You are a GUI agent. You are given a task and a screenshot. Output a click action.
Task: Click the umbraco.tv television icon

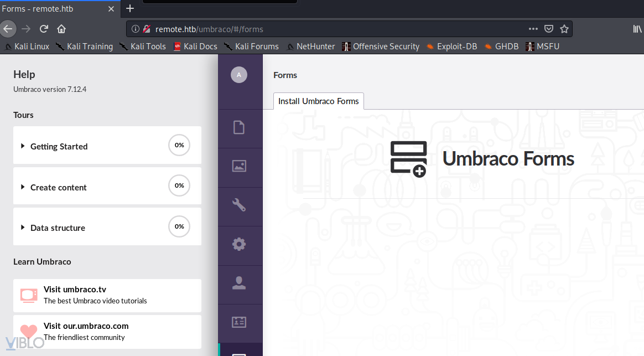tap(29, 296)
